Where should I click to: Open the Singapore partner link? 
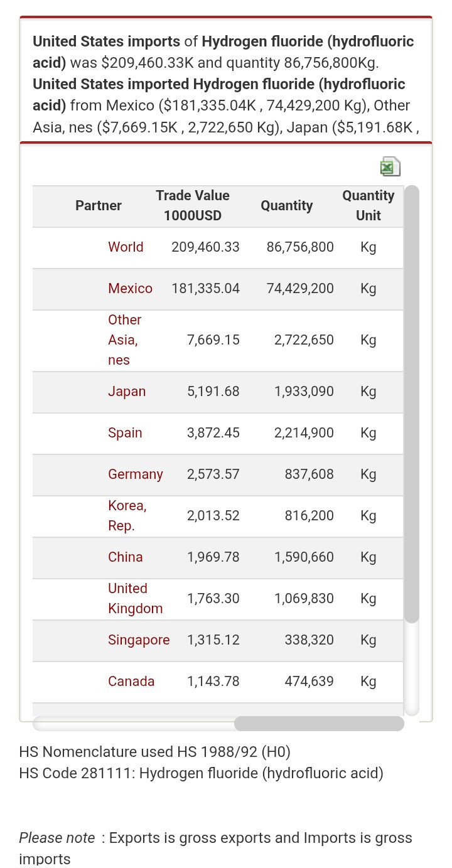click(139, 640)
